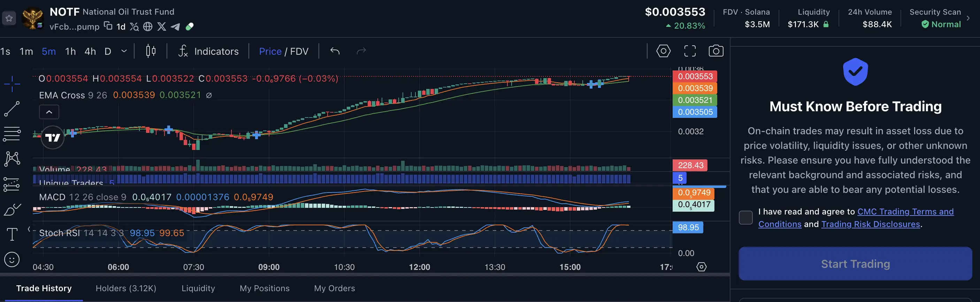980x302 pixels.
Task: Collapse the indicator legend chevron
Action: [x=49, y=112]
